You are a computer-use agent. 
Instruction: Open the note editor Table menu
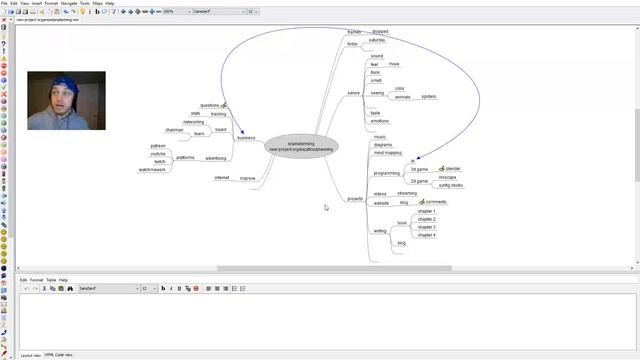[x=51, y=280]
